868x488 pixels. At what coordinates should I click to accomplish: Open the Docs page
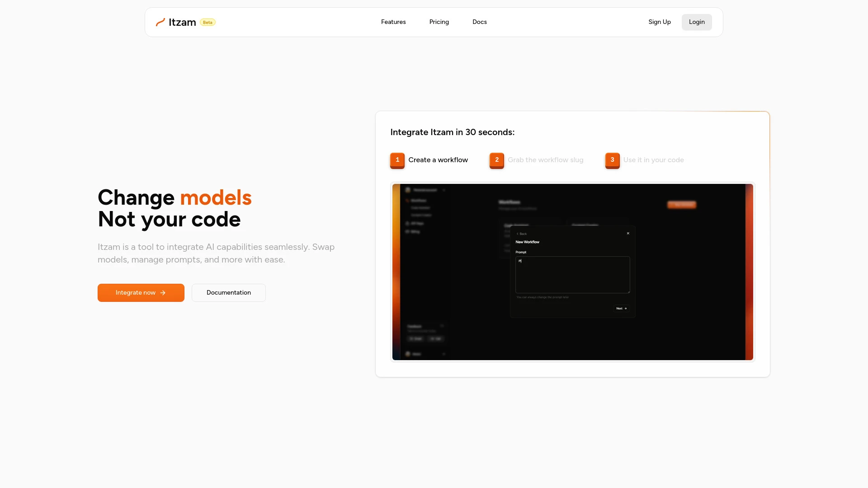[479, 22]
